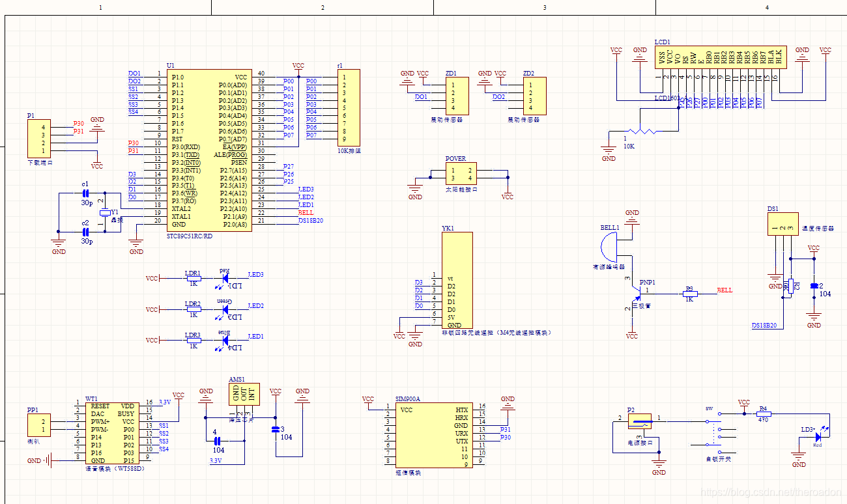Click the BELL net label beside R3
This screenshot has width=847, height=504.
coord(725,290)
